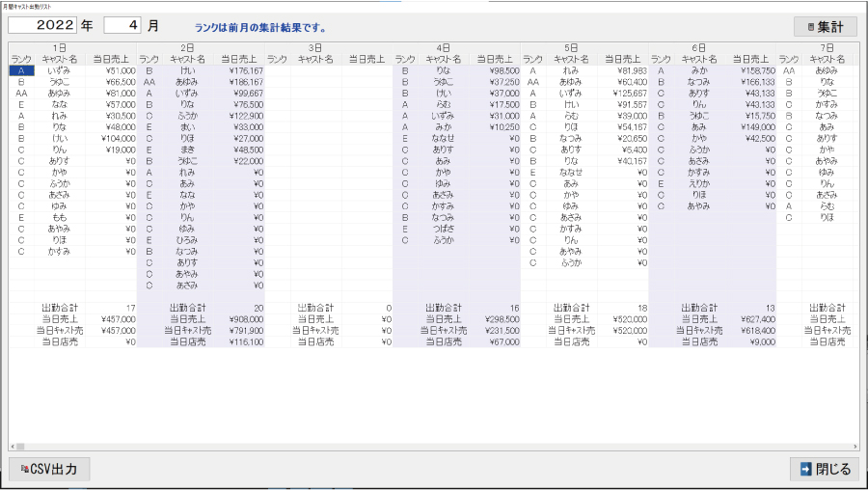This screenshot has height=490, width=868.
Task: Click the ¥125,667 sales cell on day 5
Action: (x=623, y=93)
